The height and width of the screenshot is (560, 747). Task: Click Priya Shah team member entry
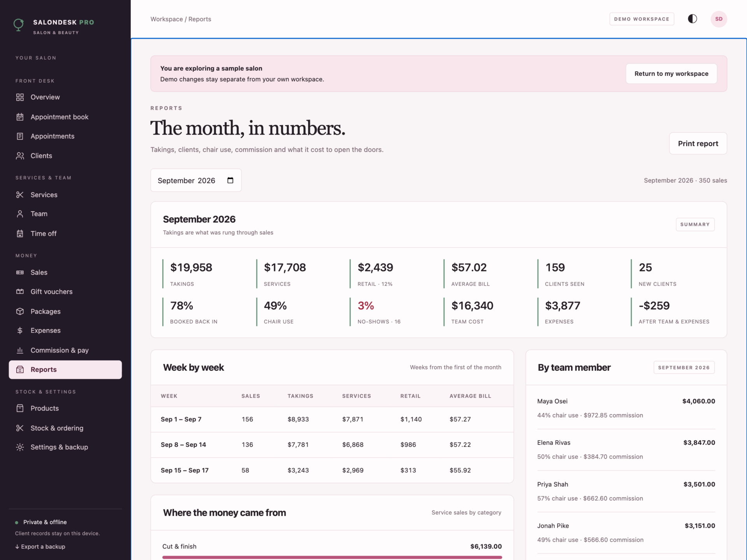pos(626,491)
